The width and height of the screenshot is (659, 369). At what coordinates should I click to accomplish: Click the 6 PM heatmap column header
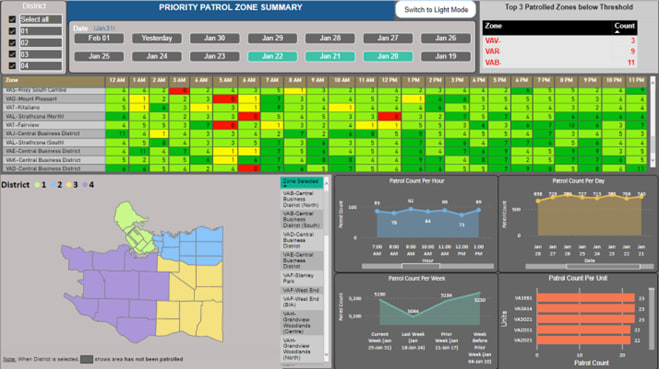(x=522, y=80)
